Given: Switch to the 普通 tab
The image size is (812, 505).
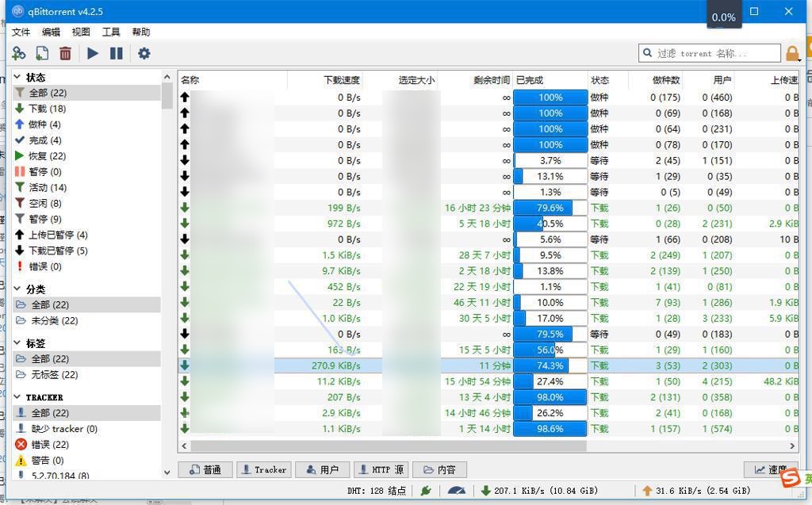Looking at the screenshot, I should [x=205, y=470].
